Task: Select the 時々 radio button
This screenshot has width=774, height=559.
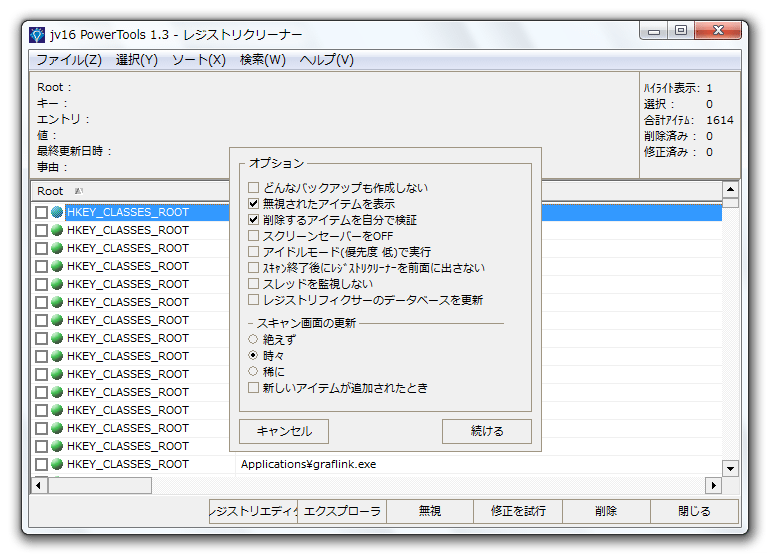Action: tap(253, 355)
